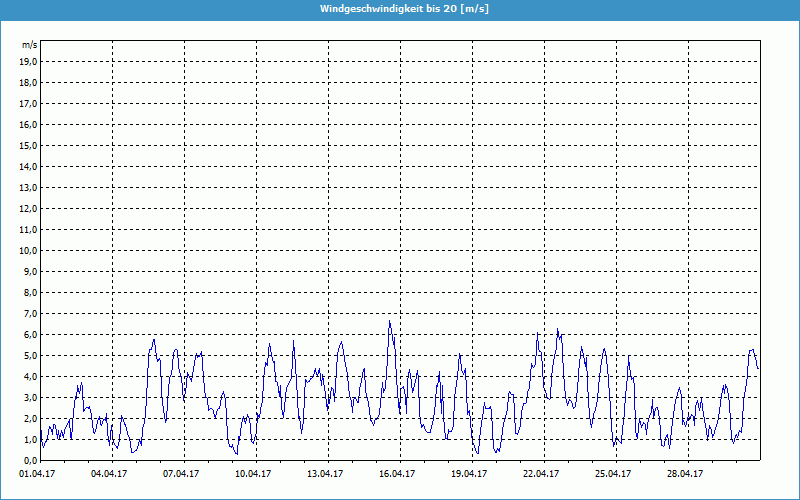Select the 15,0 y-axis value
The image size is (800, 500).
click(29, 146)
